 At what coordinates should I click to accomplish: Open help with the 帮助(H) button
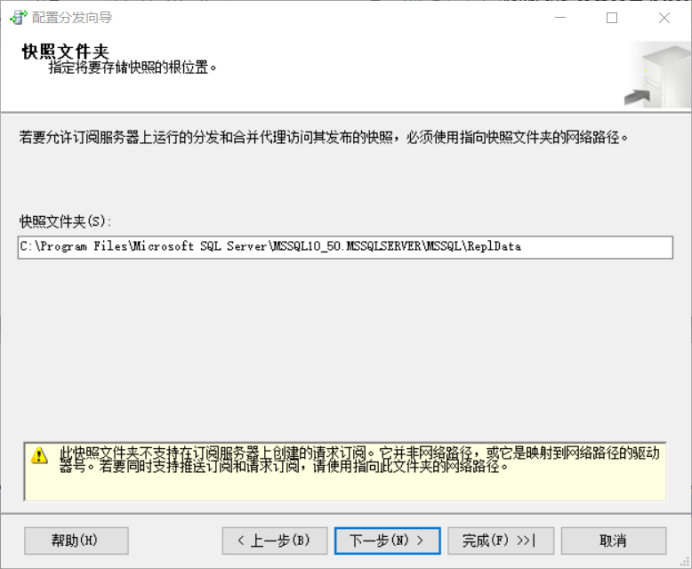click(76, 541)
